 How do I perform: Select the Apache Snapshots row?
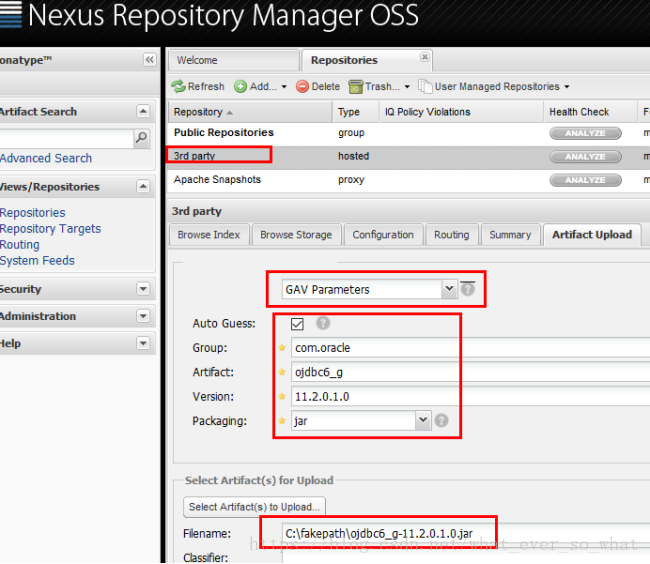pyautogui.click(x=408, y=180)
